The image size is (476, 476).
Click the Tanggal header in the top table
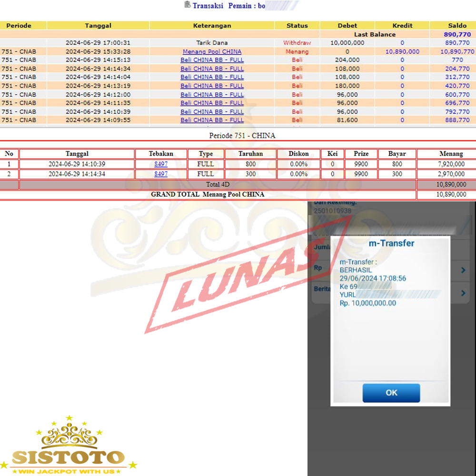[98, 26]
